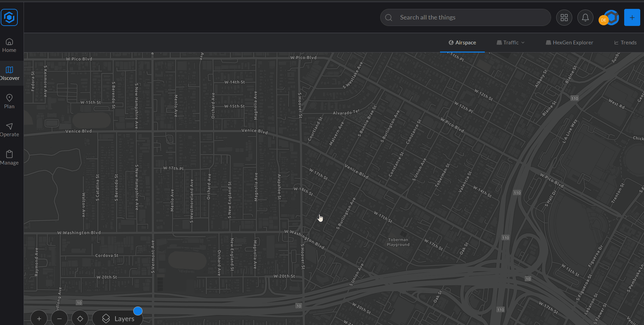Open the Manage clipboard section

pyautogui.click(x=9, y=158)
